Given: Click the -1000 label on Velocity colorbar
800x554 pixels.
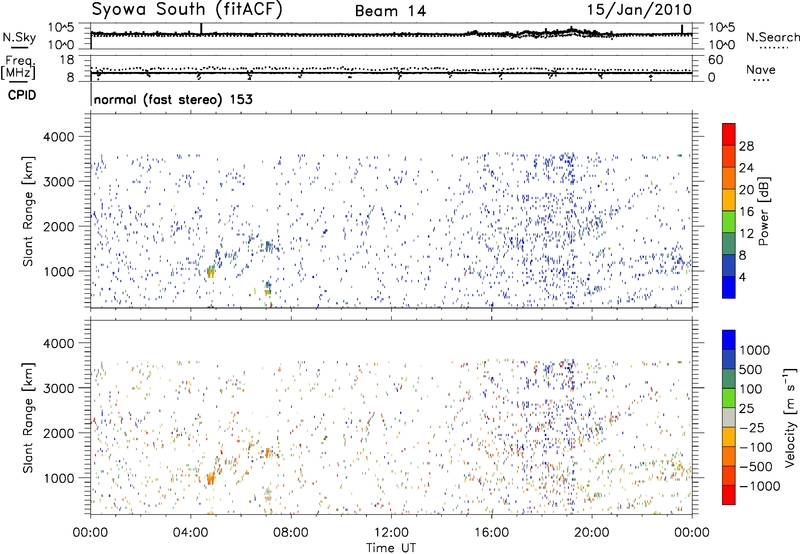Looking at the screenshot, I should point(760,486).
